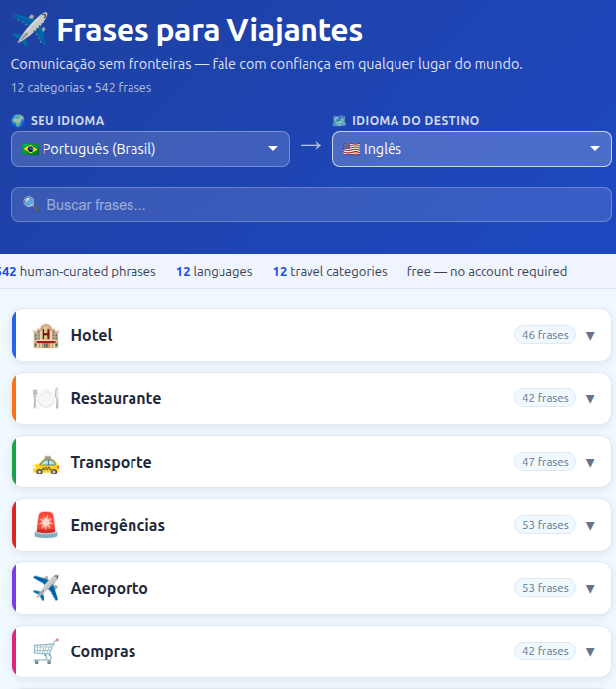Click the Compras shopping cart icon

tap(45, 651)
